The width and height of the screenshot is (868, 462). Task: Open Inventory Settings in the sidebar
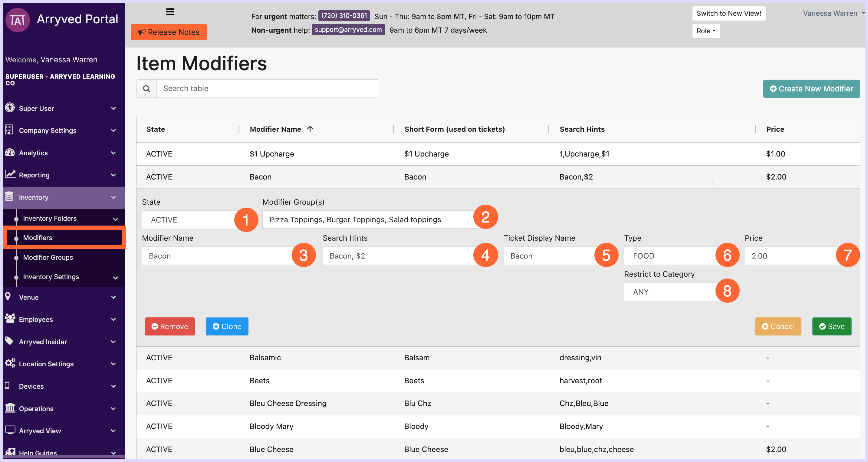[51, 277]
